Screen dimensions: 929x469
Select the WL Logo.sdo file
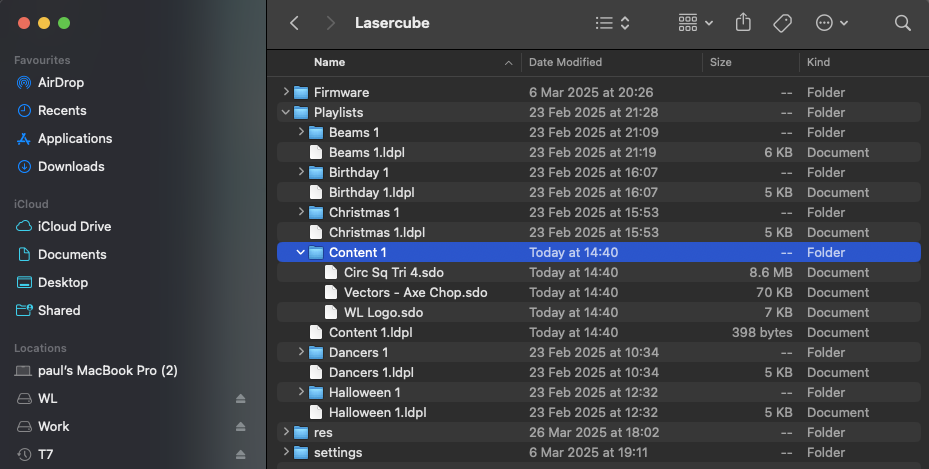[x=383, y=312]
